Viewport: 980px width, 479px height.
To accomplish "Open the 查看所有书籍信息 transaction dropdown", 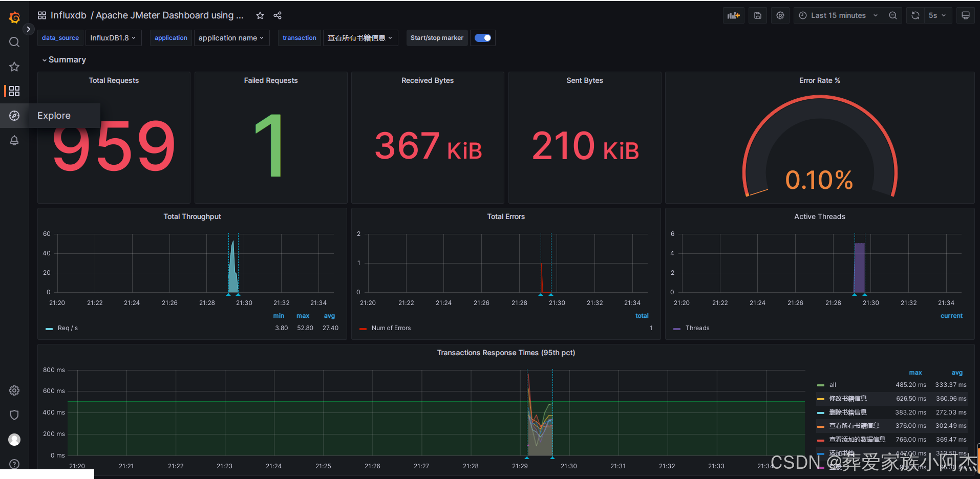I will click(360, 38).
